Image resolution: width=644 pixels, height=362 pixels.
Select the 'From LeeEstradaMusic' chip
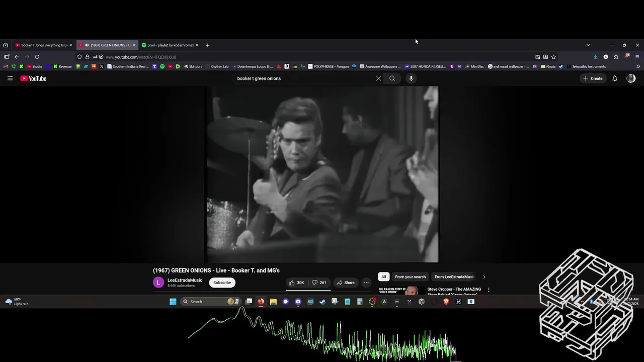tap(454, 277)
